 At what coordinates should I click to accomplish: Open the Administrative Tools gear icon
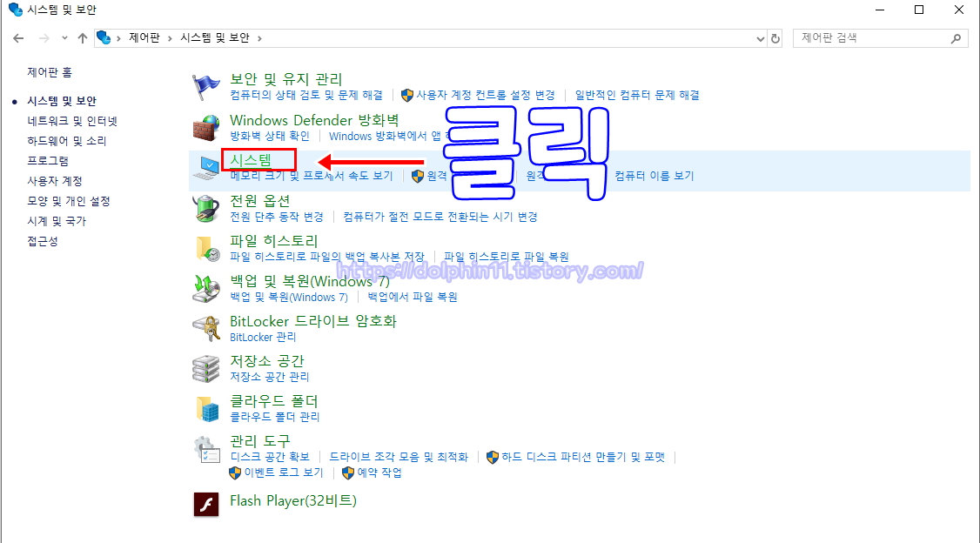tap(207, 449)
